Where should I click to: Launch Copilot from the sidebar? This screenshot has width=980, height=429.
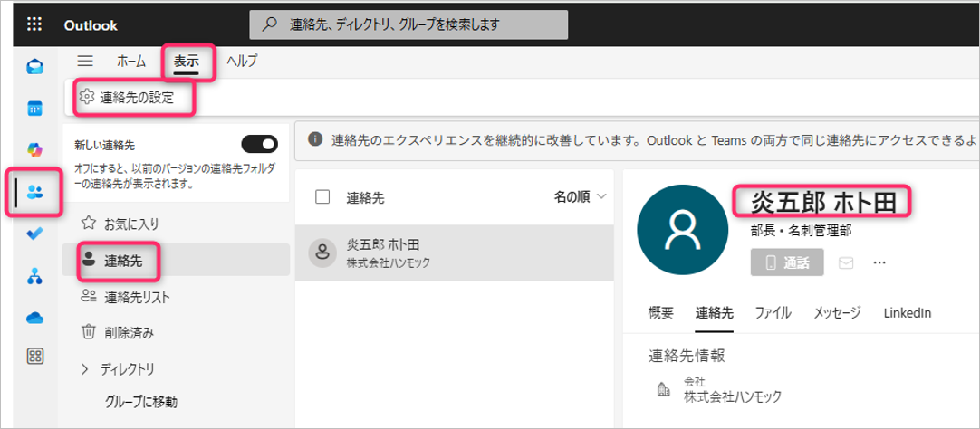34,149
